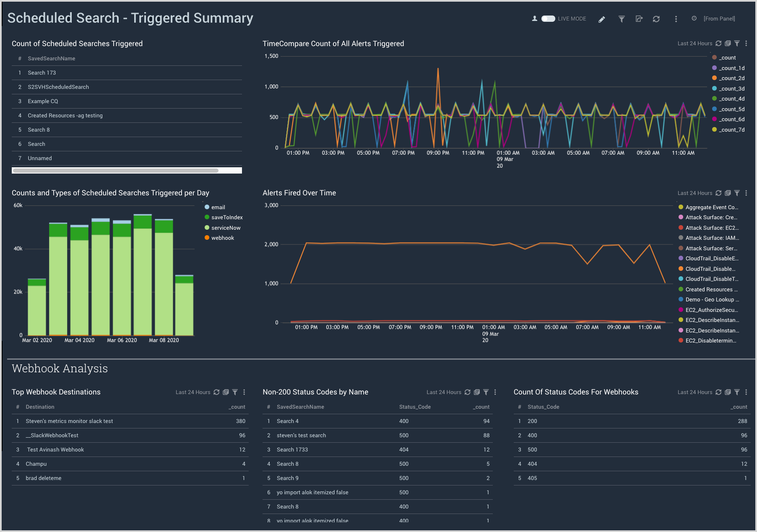
Task: Filter Count Of Status Codes For Webhooks
Action: [737, 392]
